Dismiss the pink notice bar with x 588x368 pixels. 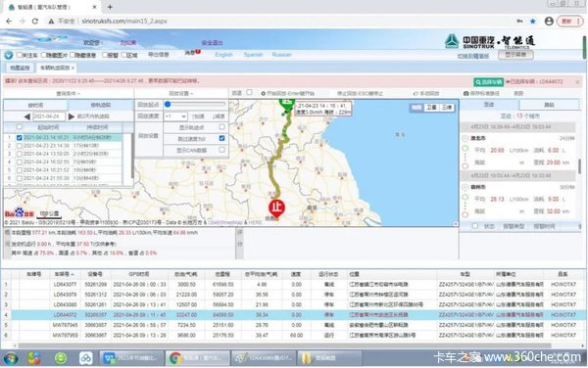(577, 81)
